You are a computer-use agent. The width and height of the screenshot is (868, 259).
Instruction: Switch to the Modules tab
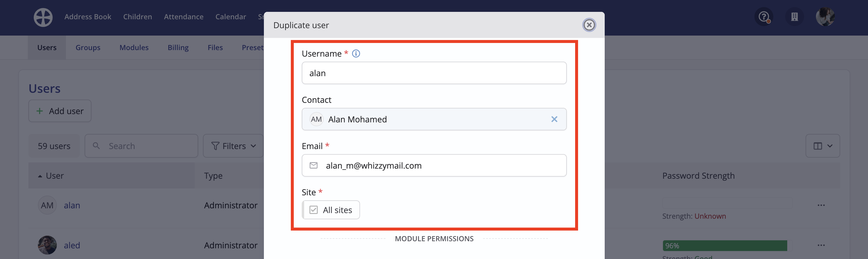tap(134, 48)
